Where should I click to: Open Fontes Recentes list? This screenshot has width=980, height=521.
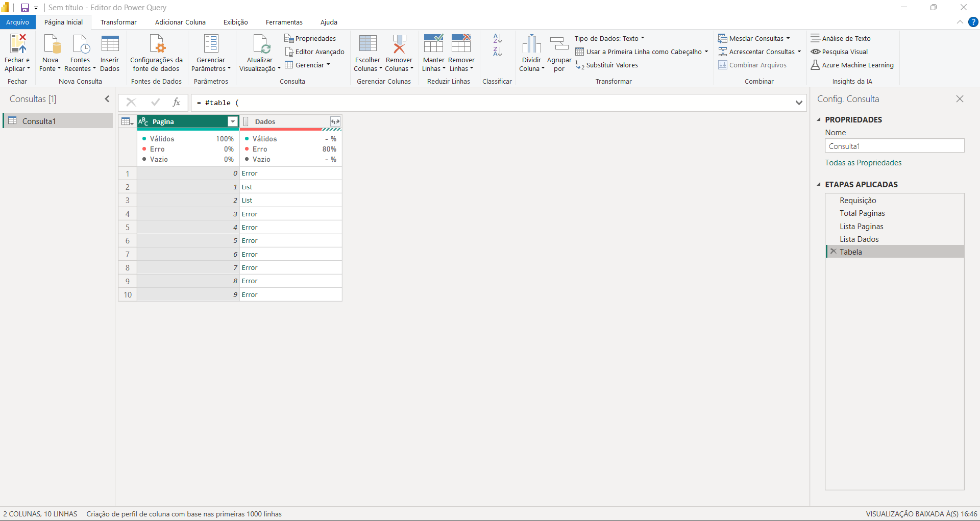tap(81, 44)
